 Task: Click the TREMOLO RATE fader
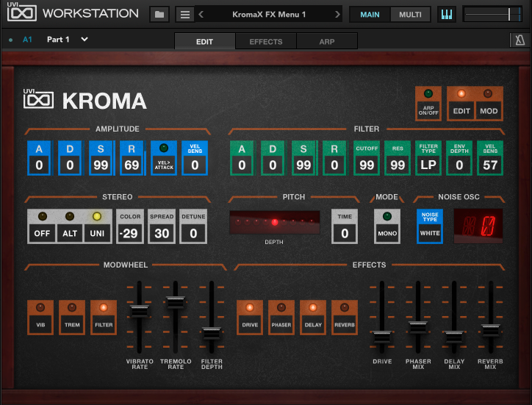click(176, 302)
